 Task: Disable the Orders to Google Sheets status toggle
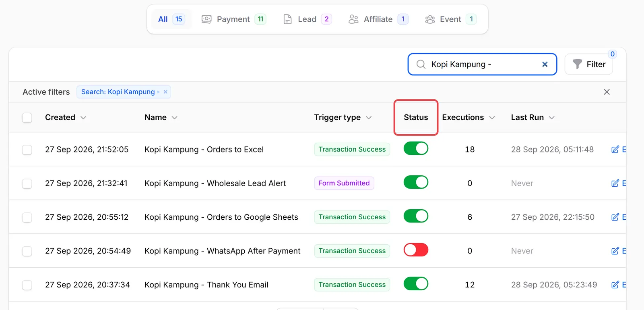416,216
